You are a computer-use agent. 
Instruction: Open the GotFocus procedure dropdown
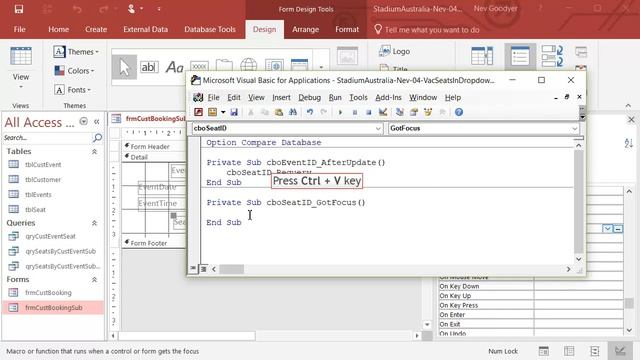(x=574, y=129)
